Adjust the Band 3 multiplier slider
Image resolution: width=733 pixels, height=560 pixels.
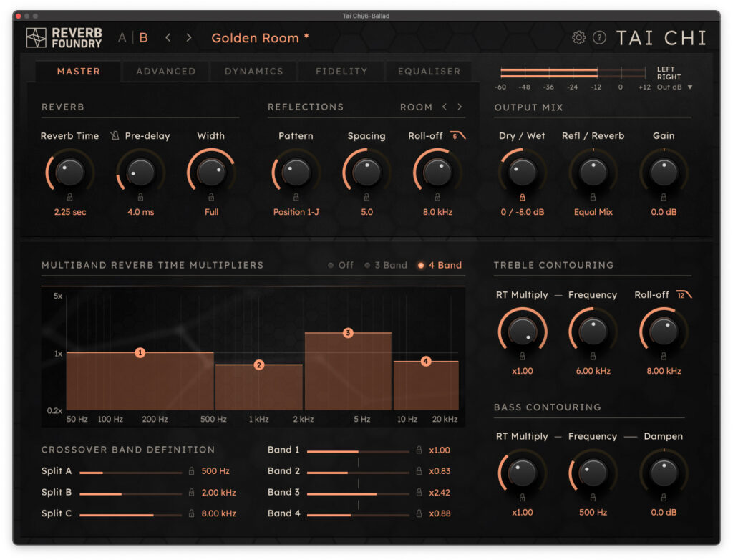[358, 493]
